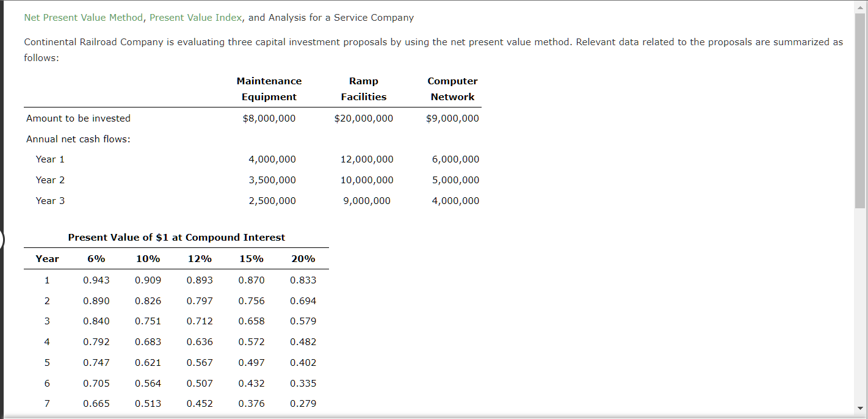Image resolution: width=868 pixels, height=419 pixels.
Task: Select the 12,000,000 Year 1 Ramp Facilities value
Action: point(367,159)
